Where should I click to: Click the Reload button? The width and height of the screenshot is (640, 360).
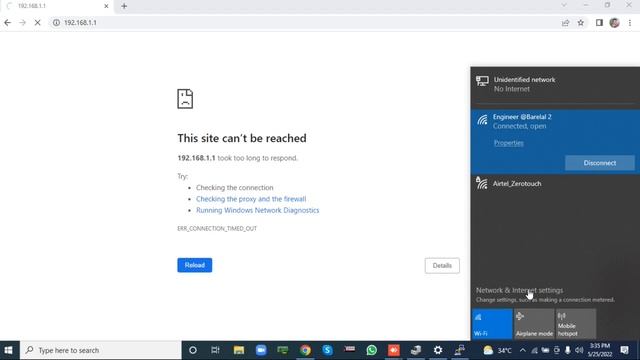195,265
